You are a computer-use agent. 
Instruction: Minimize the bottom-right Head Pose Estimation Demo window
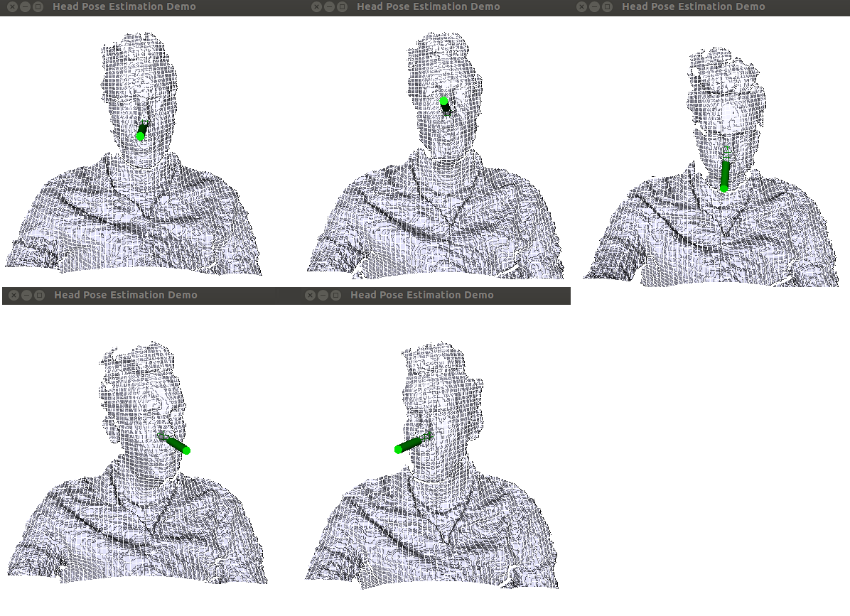point(323,296)
